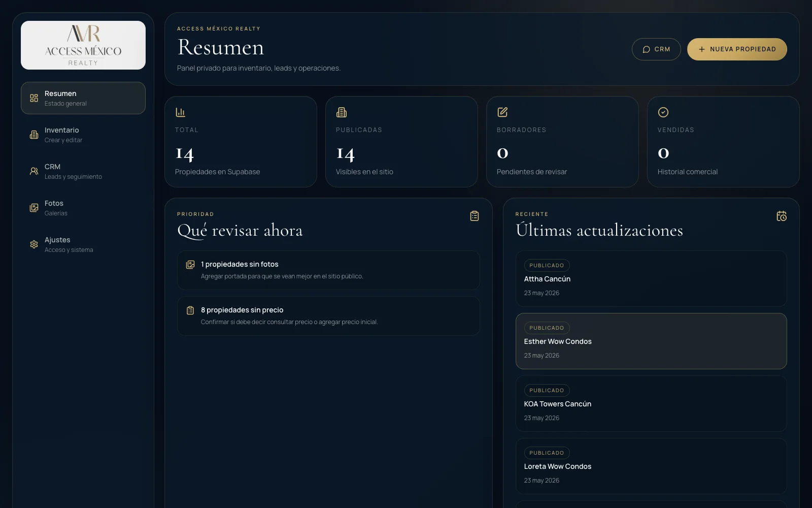Click the building icon on Publicadas card
The height and width of the screenshot is (508, 812).
[x=342, y=112]
